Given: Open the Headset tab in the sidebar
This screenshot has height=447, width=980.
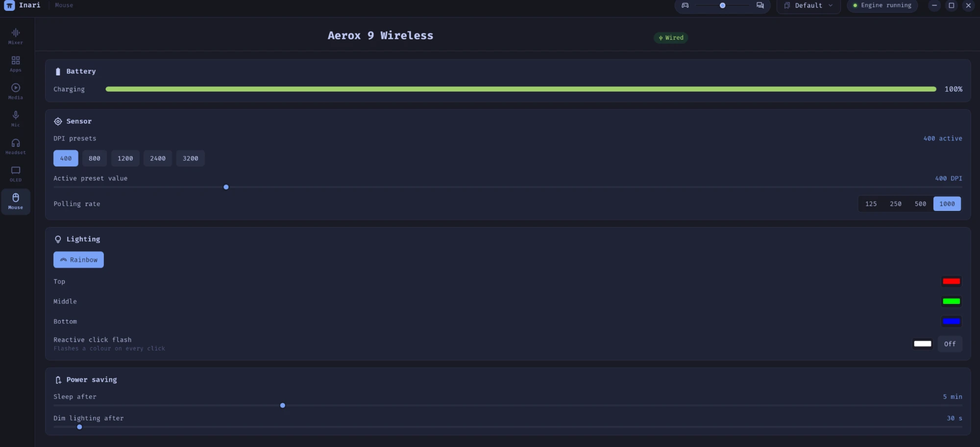Looking at the screenshot, I should tap(16, 146).
